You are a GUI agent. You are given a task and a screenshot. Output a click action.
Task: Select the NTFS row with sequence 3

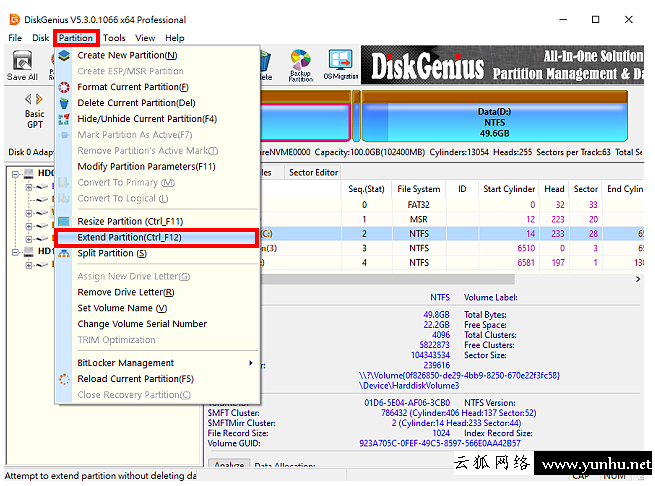[x=452, y=248]
